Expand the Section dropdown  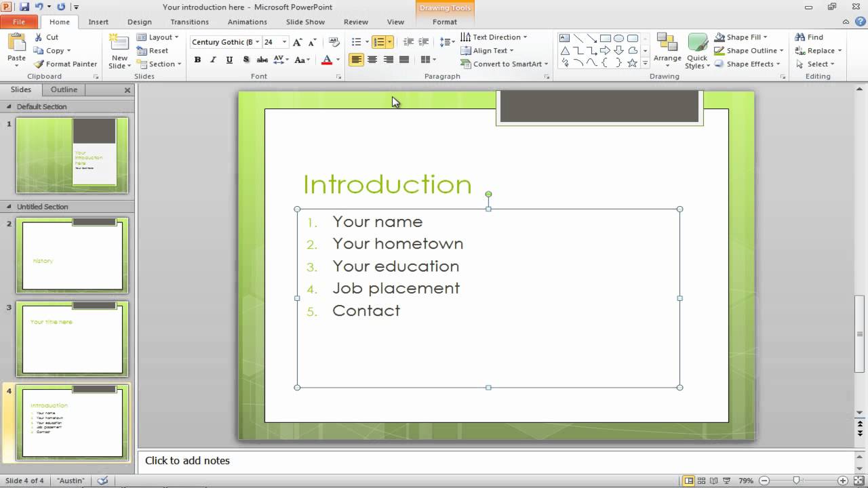[x=159, y=64]
